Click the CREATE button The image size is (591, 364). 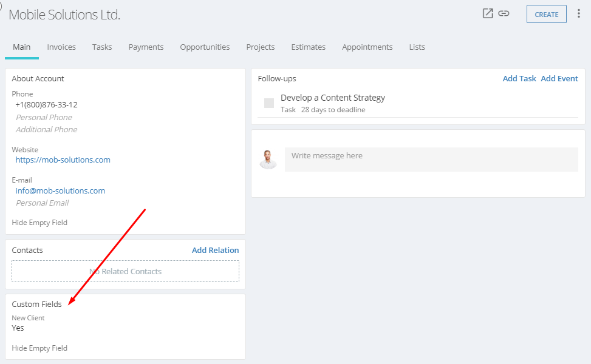tap(547, 15)
